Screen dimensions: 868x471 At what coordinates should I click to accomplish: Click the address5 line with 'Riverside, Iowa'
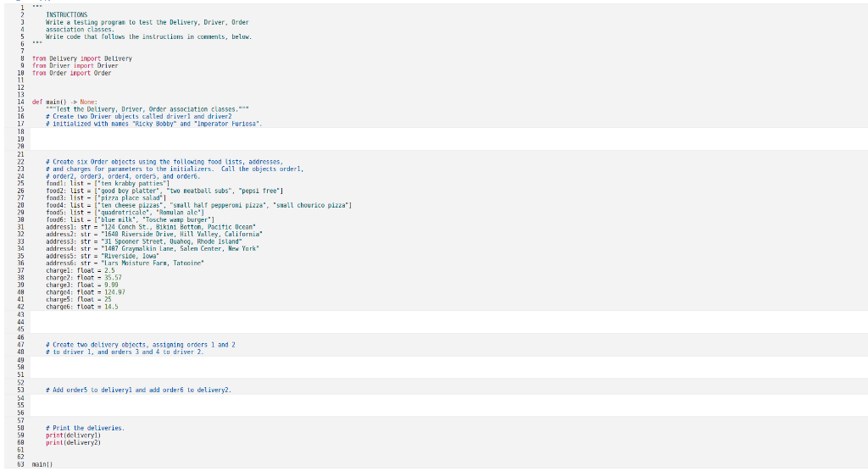tap(103, 257)
